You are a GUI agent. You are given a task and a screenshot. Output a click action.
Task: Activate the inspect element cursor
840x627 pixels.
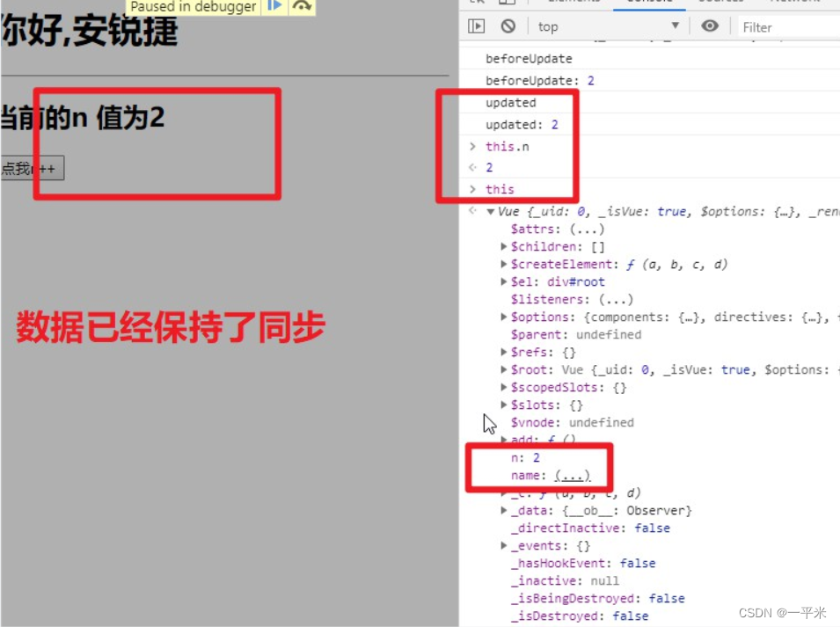[x=478, y=2]
